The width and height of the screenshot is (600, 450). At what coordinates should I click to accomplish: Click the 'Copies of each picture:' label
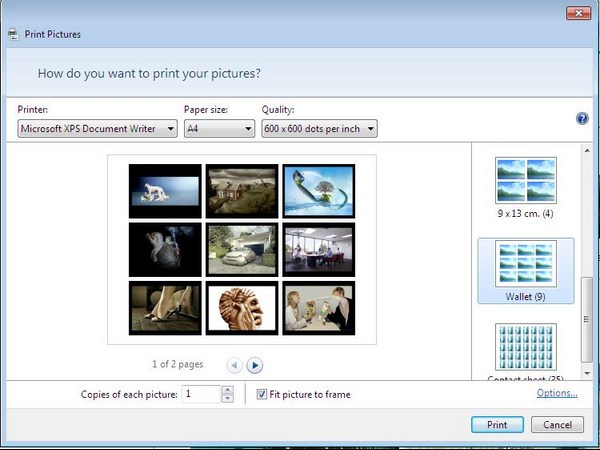(129, 395)
